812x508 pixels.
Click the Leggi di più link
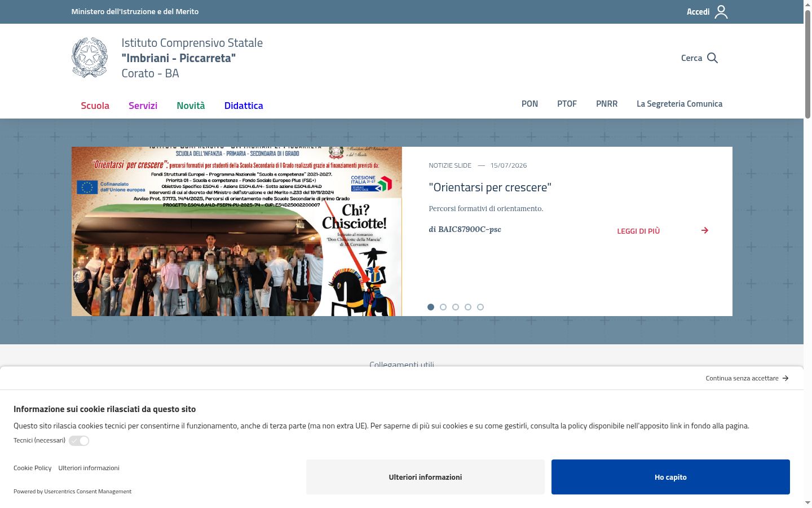[638, 231]
